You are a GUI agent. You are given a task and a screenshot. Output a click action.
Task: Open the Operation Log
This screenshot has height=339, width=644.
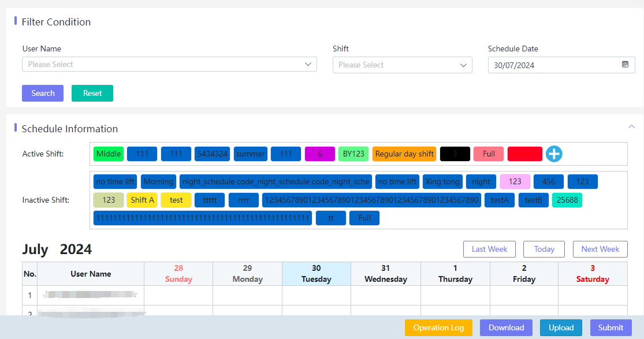(x=438, y=327)
